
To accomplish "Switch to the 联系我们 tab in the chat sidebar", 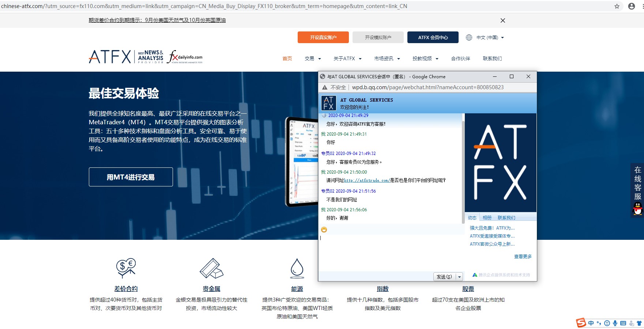I will [x=506, y=218].
